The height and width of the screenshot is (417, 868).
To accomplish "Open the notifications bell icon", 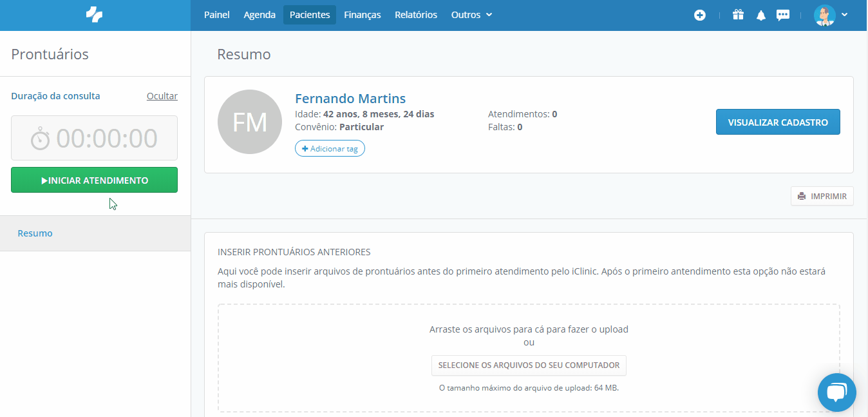I will tap(761, 15).
